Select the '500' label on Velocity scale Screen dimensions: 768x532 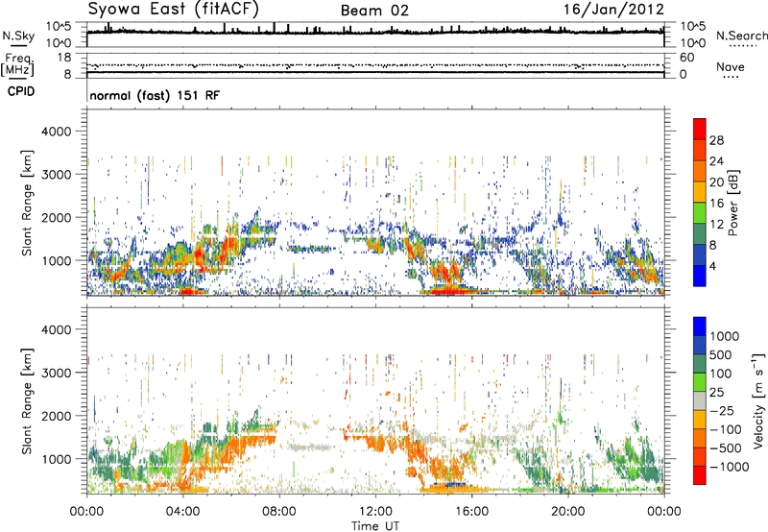point(721,354)
